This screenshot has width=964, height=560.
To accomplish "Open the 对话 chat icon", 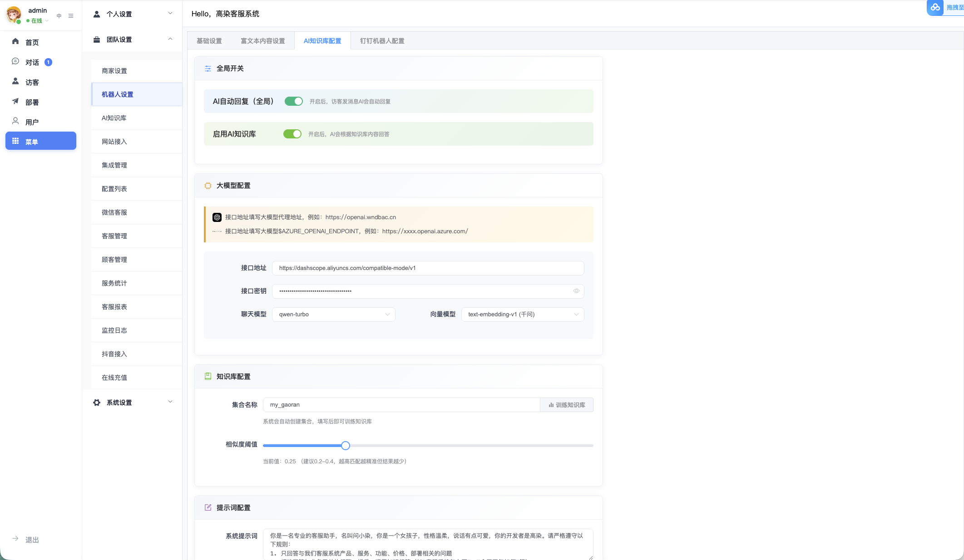I will (15, 61).
